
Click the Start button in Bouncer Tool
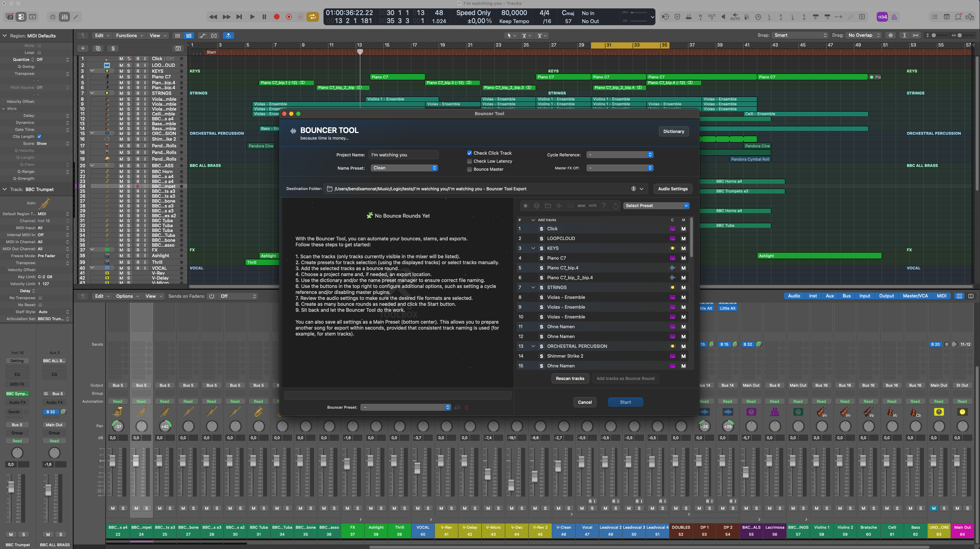625,402
